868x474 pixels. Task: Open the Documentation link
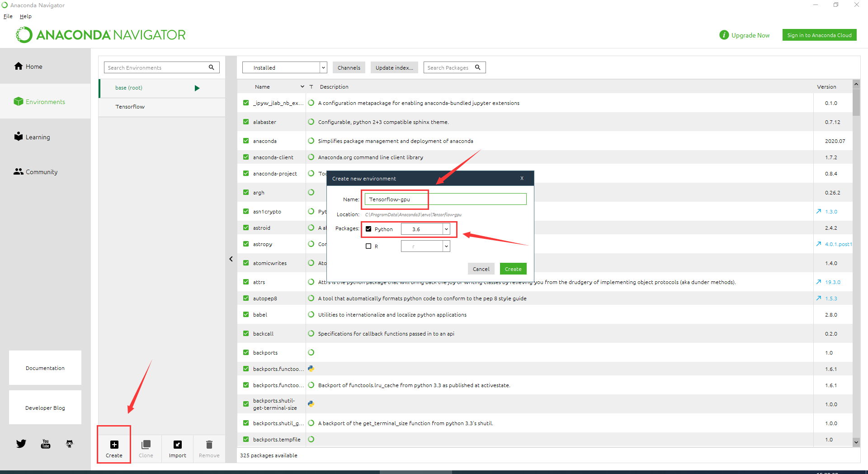pyautogui.click(x=45, y=368)
